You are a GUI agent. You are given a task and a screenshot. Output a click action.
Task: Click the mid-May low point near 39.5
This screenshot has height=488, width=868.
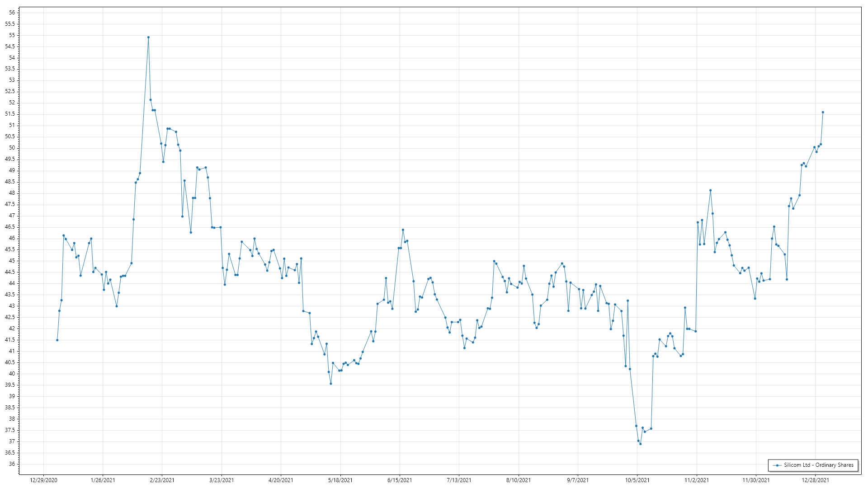click(331, 384)
